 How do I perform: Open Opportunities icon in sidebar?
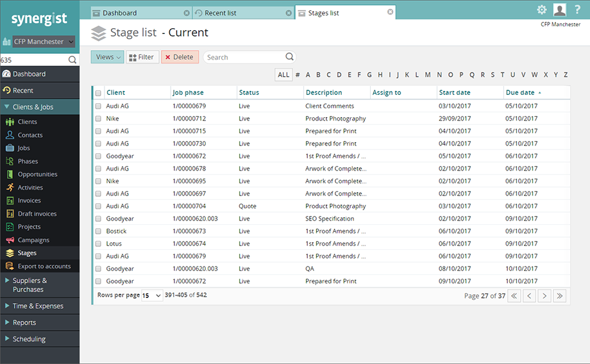[x=10, y=174]
